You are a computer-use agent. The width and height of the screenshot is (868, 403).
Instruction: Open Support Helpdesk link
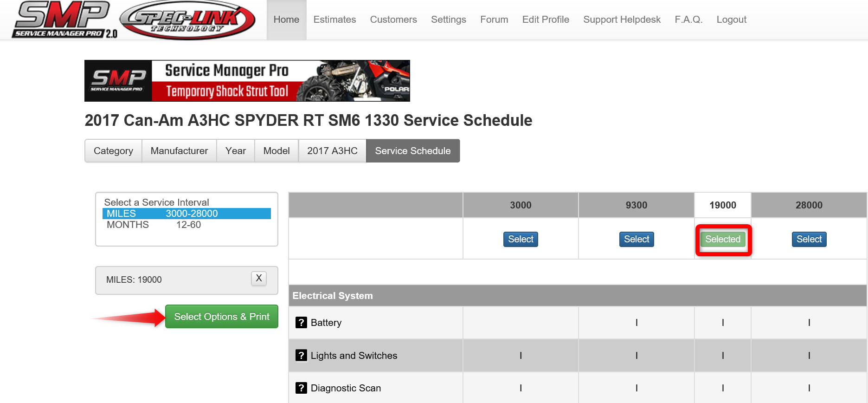tap(622, 19)
